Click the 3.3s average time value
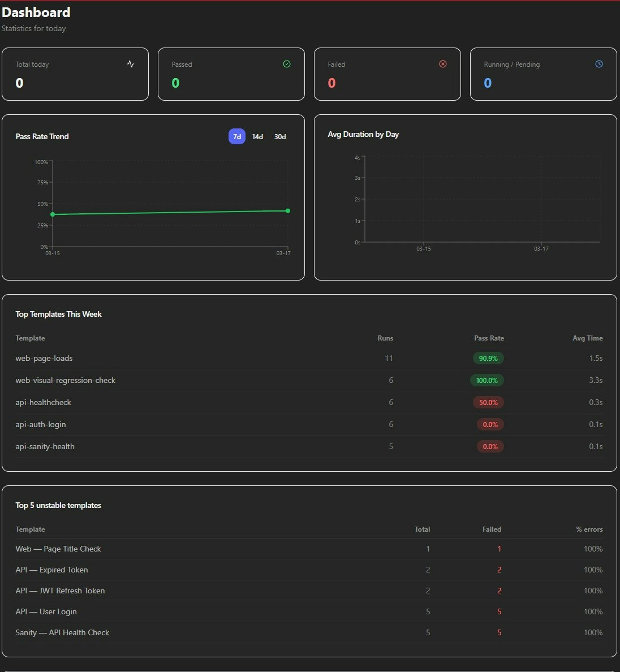The width and height of the screenshot is (620, 672). coord(596,380)
